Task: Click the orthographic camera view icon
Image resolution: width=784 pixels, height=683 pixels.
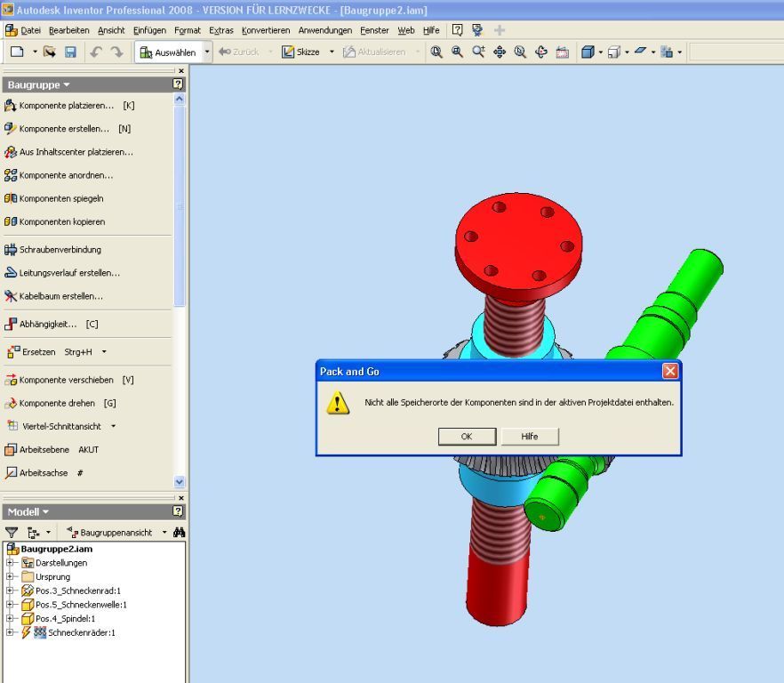Action: 614,52
